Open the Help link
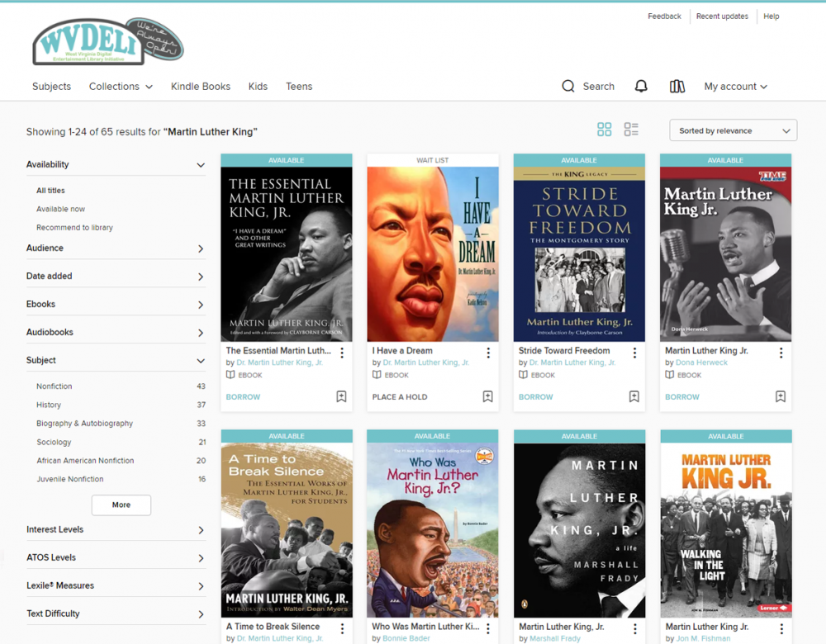The image size is (826, 644). pos(771,17)
